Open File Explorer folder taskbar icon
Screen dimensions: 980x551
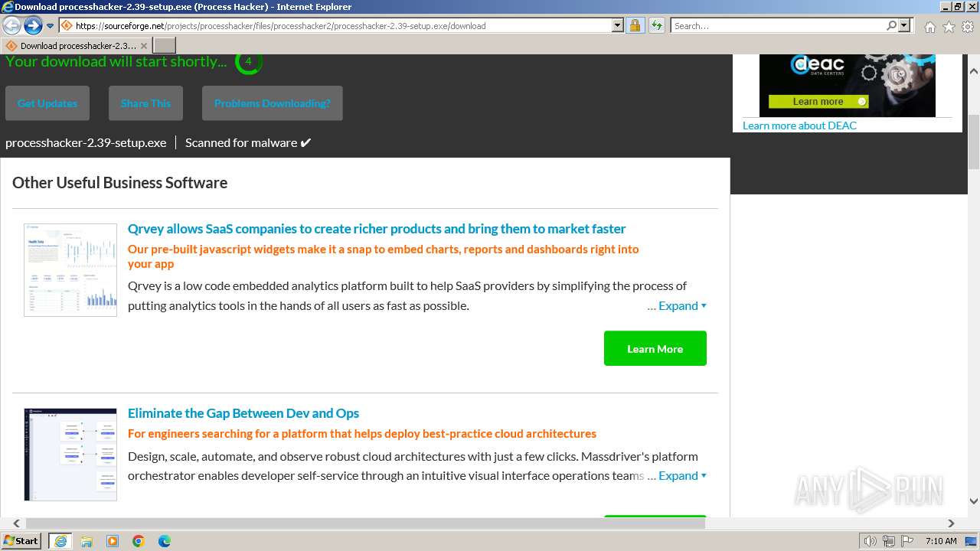(x=87, y=541)
